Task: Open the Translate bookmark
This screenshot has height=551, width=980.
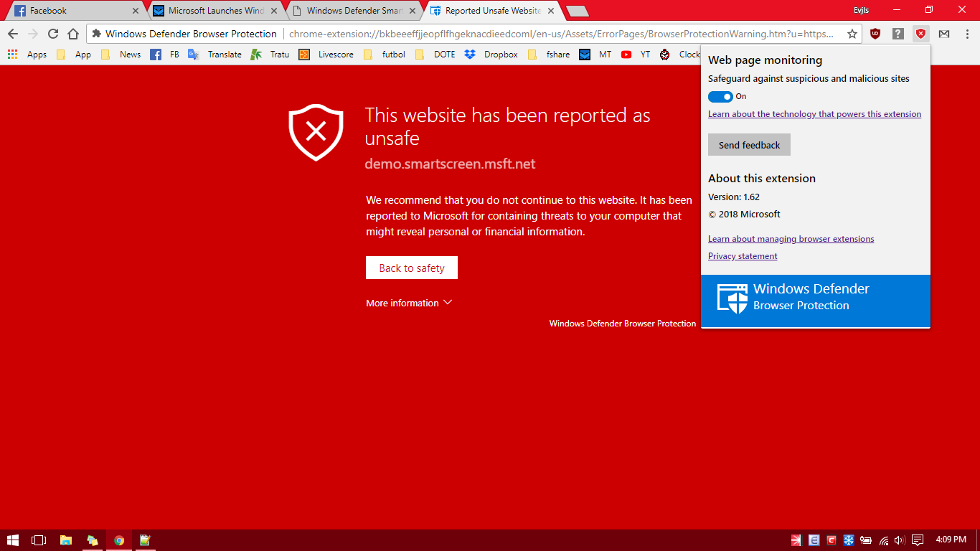Action: pyautogui.click(x=215, y=55)
